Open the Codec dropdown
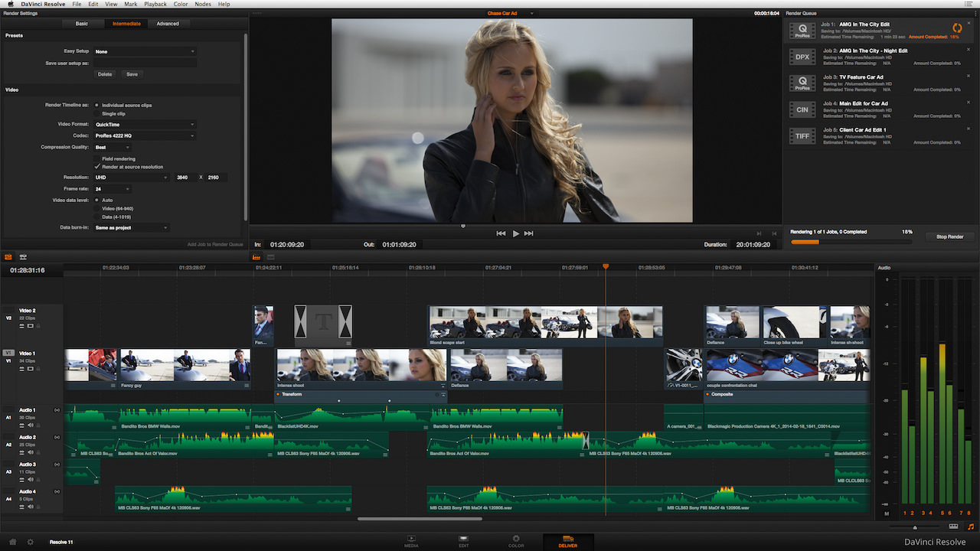Image resolution: width=980 pixels, height=551 pixels. coord(144,135)
